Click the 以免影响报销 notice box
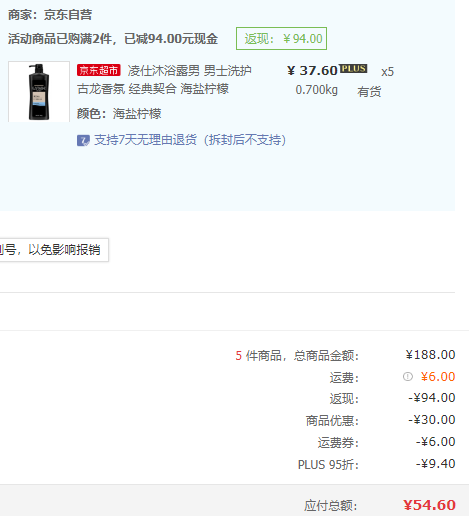Screen dimensions: 469x516 coord(54,250)
